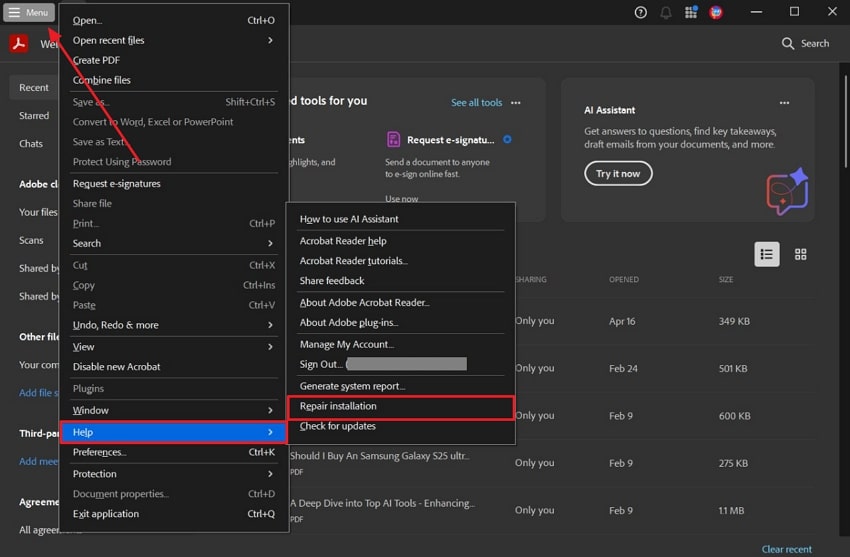Click the vertical scrollbar on right edge
The height and width of the screenshot is (557, 850).
(x=846, y=122)
